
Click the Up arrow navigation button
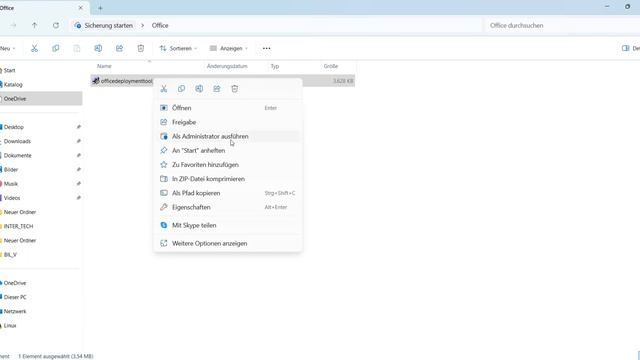tap(34, 25)
